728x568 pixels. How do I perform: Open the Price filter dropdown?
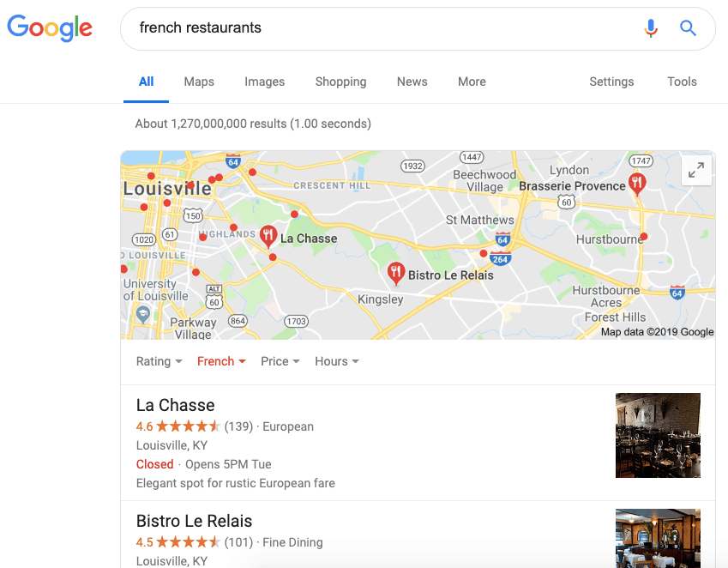click(x=280, y=361)
